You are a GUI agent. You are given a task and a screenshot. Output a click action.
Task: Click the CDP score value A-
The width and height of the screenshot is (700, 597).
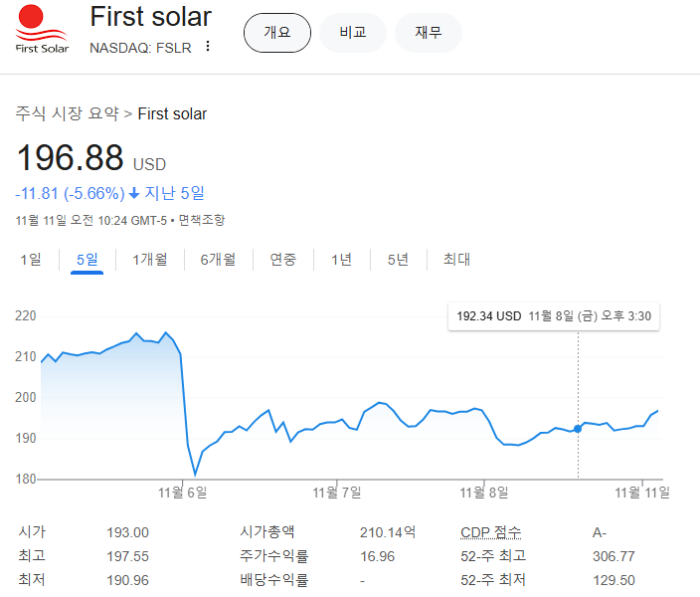tap(600, 532)
